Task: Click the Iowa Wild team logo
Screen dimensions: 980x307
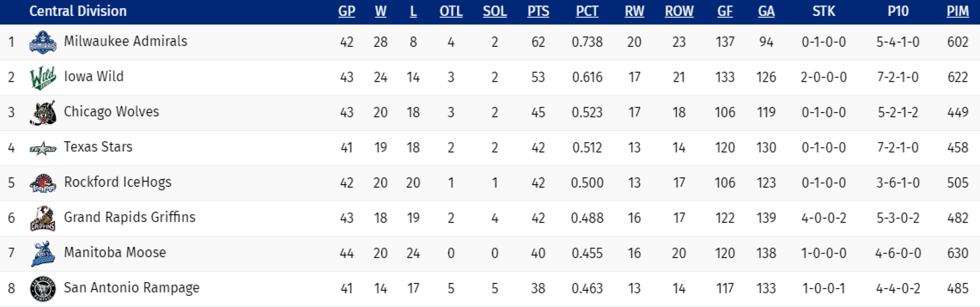Action: coord(43,77)
